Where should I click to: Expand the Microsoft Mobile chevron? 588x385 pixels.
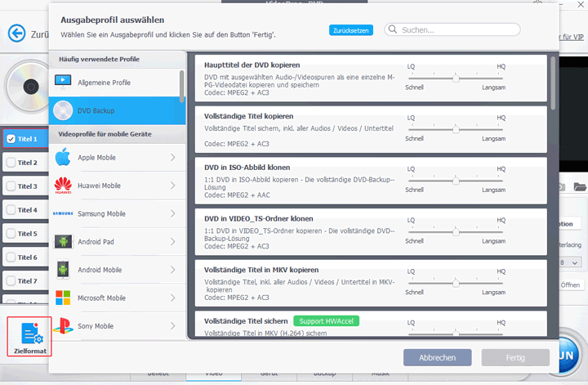173,298
